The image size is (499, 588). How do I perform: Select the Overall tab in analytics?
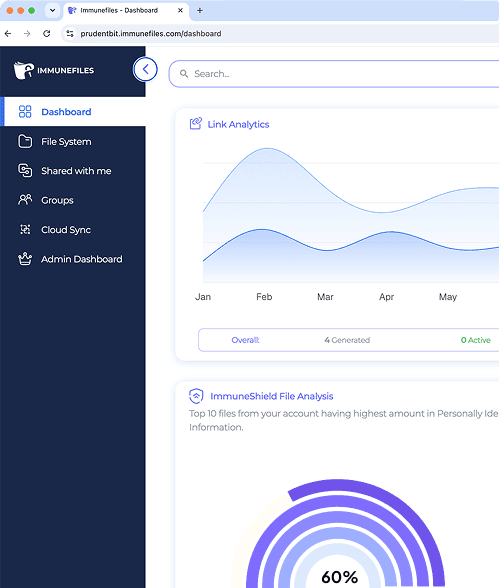pyautogui.click(x=245, y=340)
